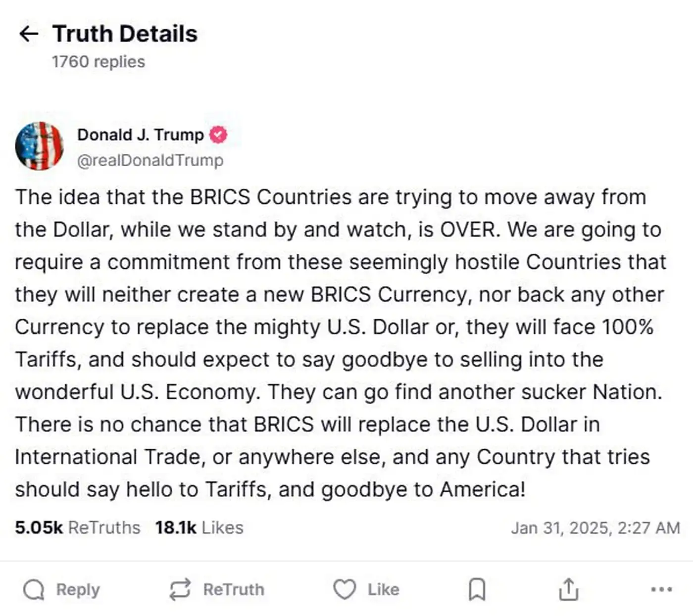Click the Truth Details heading

click(125, 34)
